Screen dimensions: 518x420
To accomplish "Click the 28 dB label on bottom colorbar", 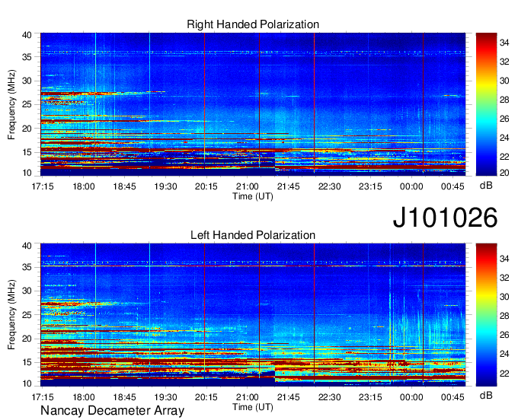I will point(504,316).
